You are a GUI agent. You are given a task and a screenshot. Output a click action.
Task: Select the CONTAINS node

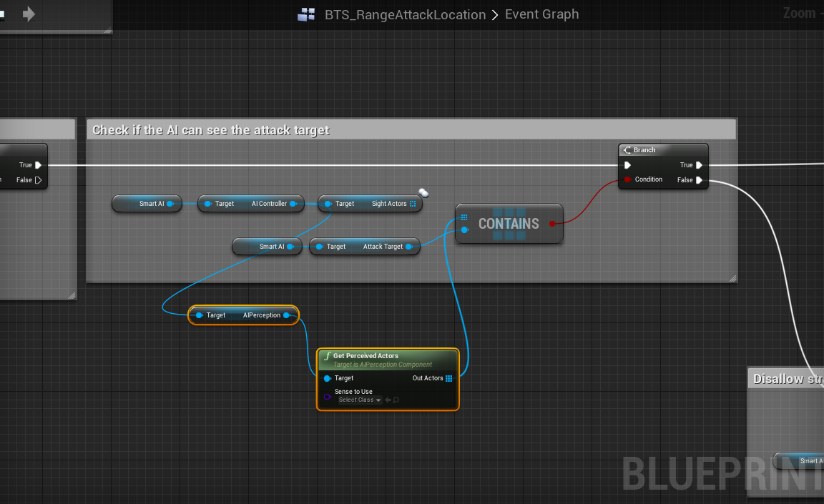tap(509, 224)
